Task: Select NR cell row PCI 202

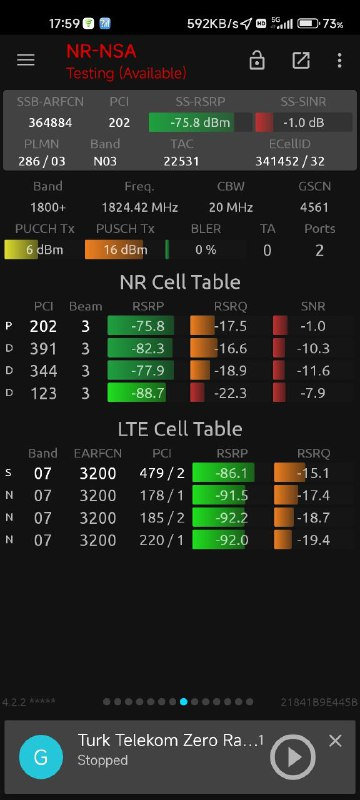Action: (178, 326)
